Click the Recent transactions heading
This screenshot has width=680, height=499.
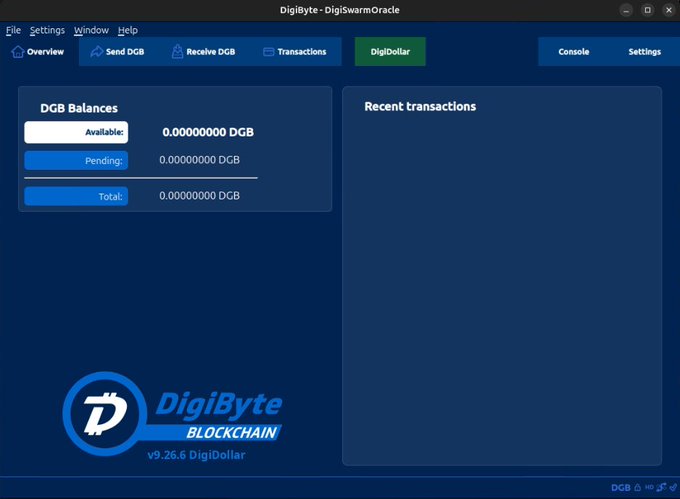(420, 107)
